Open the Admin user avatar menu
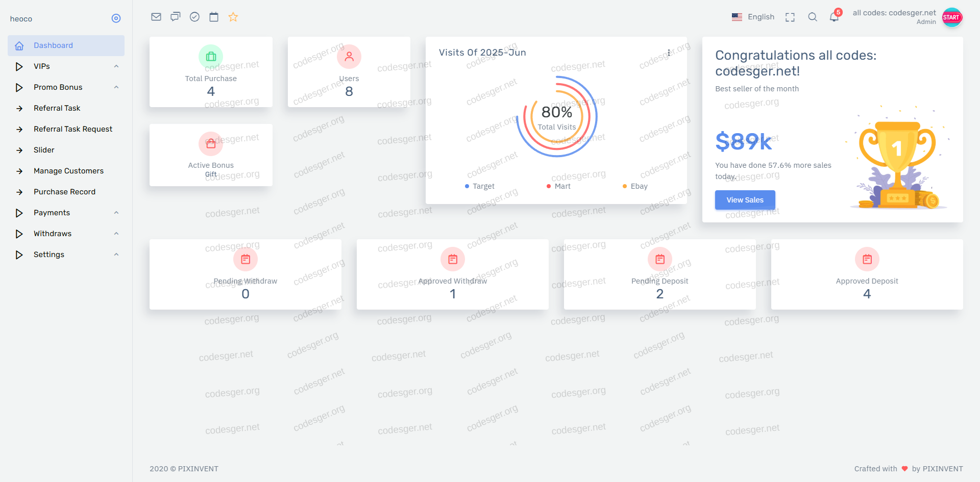The image size is (980, 482). point(952,17)
